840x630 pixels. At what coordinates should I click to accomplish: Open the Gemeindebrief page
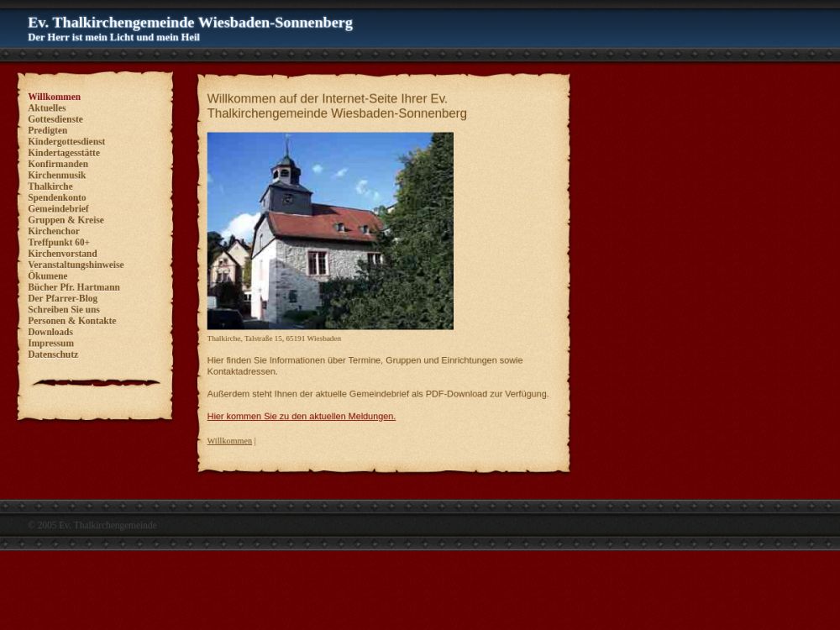(x=58, y=209)
